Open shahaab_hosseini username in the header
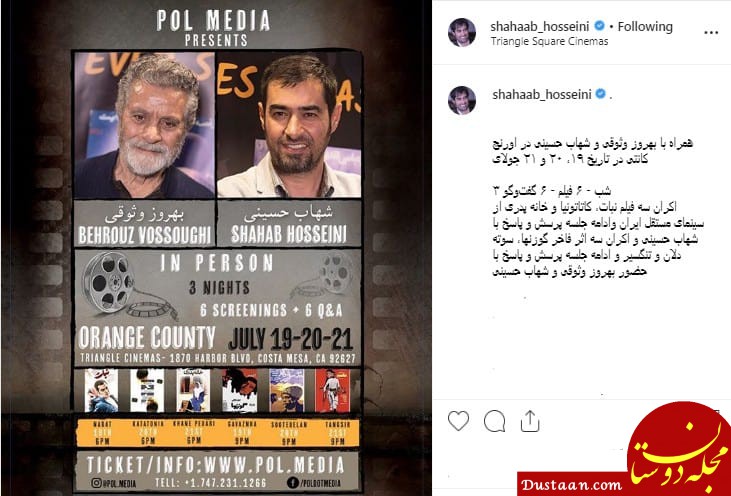731x496 pixels. 540,27
